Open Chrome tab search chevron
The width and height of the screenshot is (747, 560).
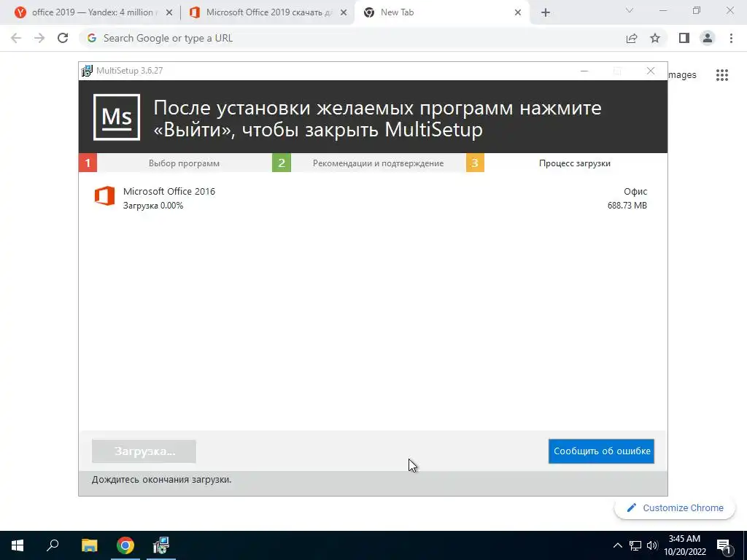coord(630,10)
